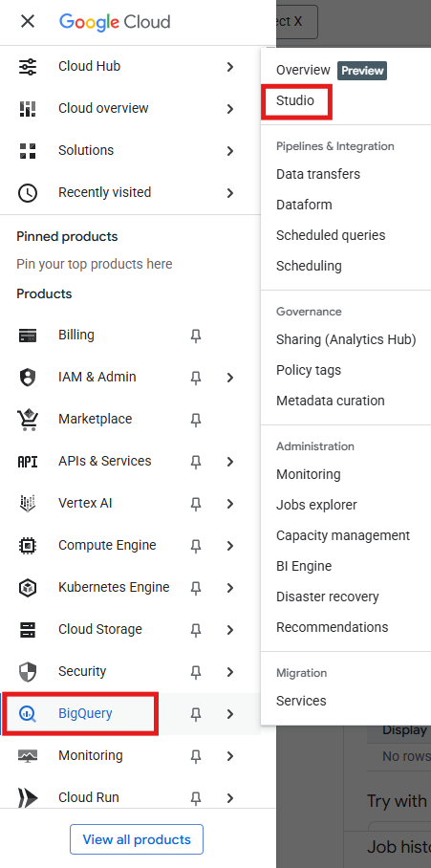The image size is (431, 868).
Task: Pin the Cloud Run product
Action: click(x=195, y=798)
